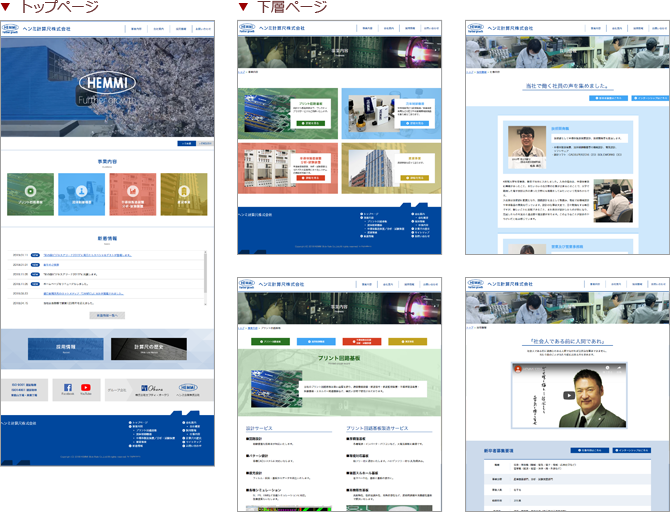Click red details button in red equipment card
The image size is (670, 512).
click(x=311, y=178)
